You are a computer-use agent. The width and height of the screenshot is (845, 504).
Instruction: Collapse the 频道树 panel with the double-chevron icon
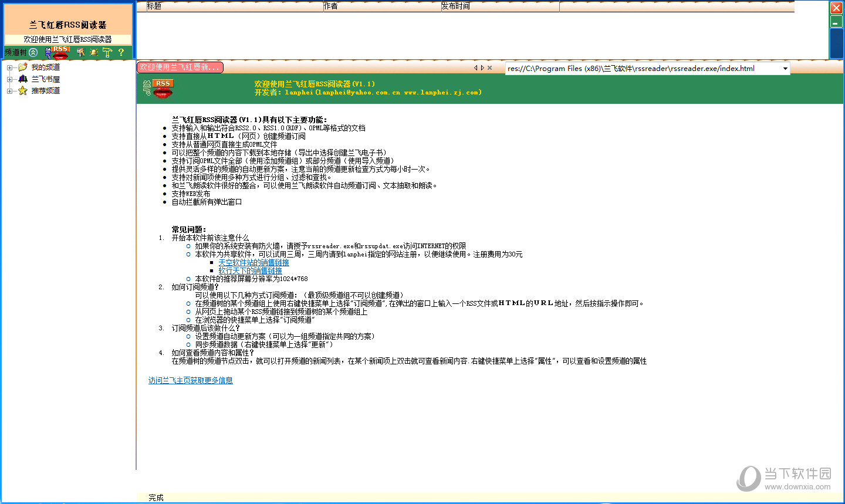point(33,52)
